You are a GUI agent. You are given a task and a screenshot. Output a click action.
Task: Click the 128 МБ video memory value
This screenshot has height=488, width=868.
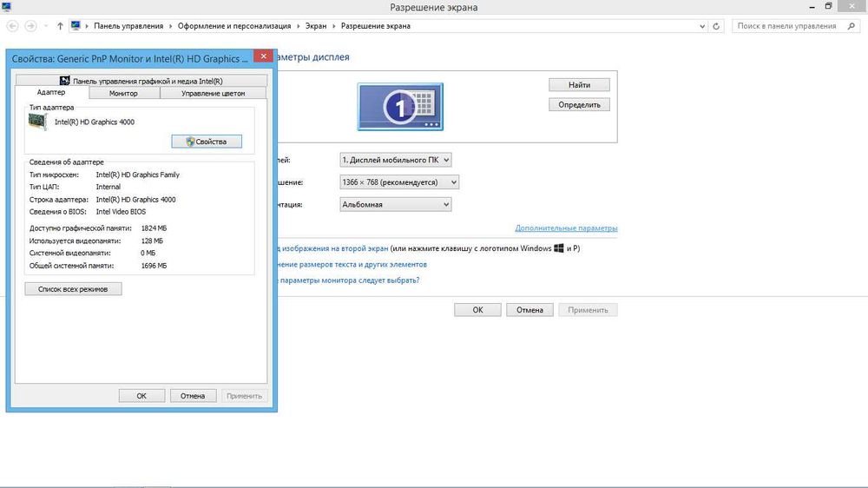click(152, 241)
